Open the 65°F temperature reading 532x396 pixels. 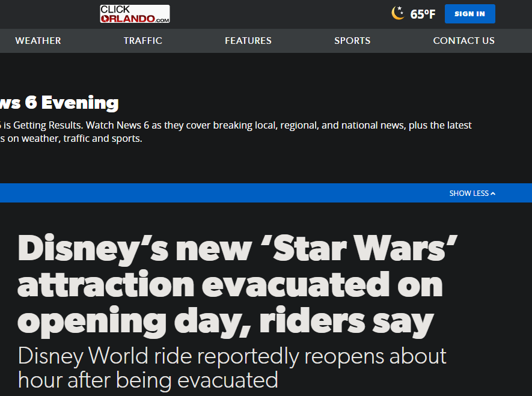click(423, 14)
